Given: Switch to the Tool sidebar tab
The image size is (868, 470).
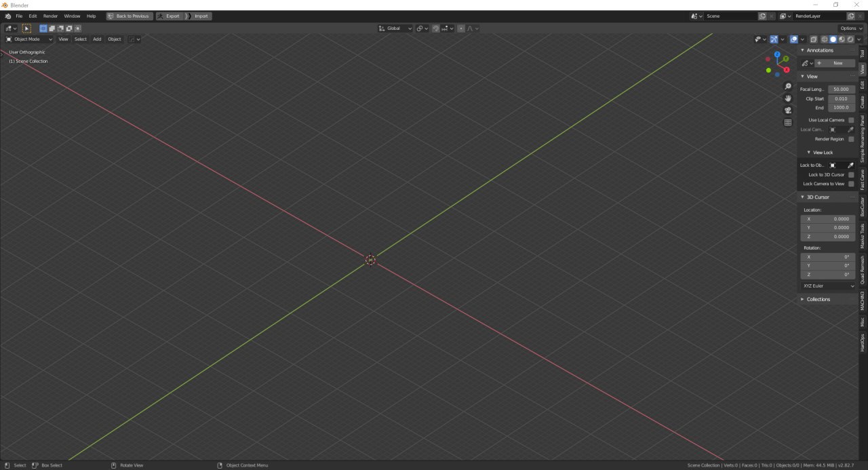Looking at the screenshot, I should [863, 54].
